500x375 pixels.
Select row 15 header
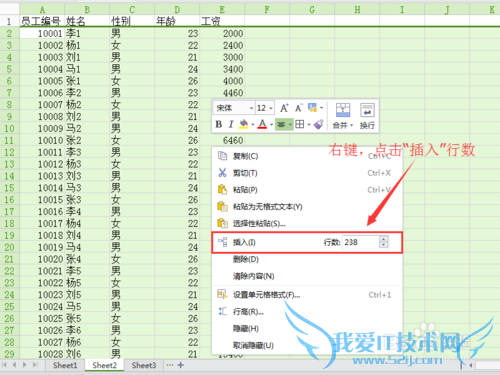click(9, 188)
